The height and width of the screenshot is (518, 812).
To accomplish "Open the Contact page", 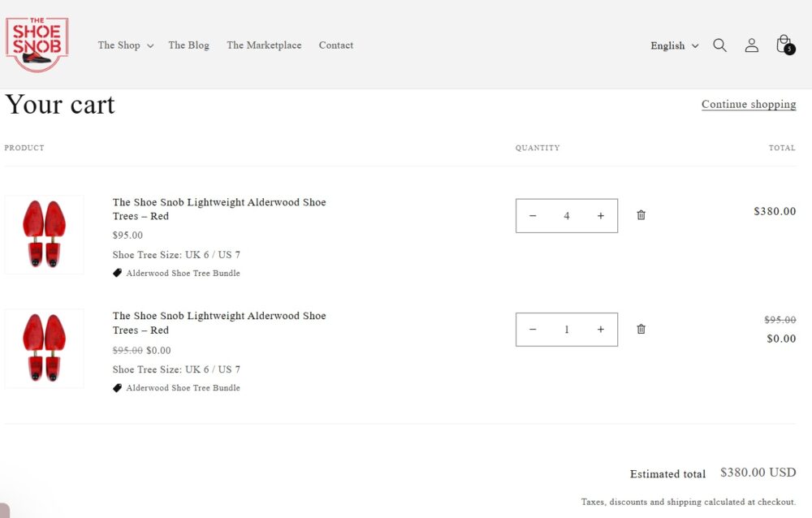I will point(336,45).
